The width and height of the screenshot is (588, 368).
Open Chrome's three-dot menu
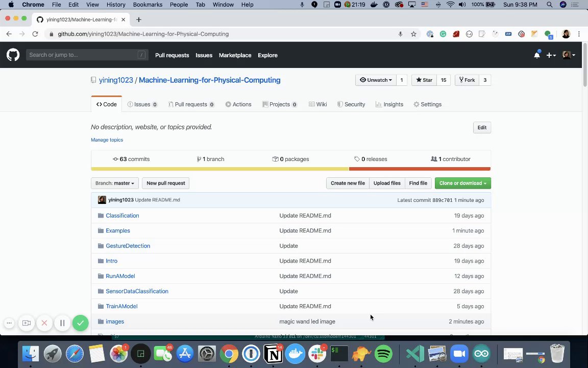click(579, 34)
